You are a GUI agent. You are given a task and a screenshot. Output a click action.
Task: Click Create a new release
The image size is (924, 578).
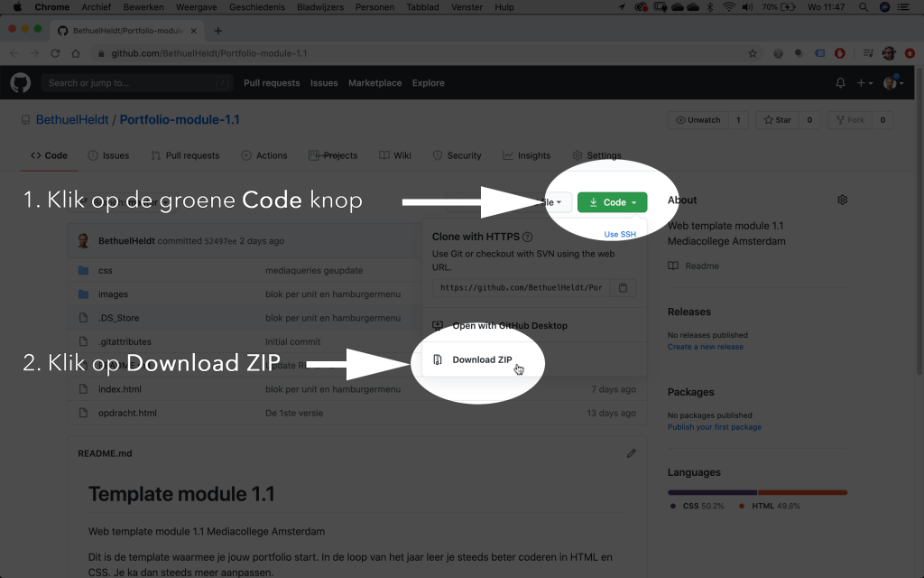tap(706, 347)
